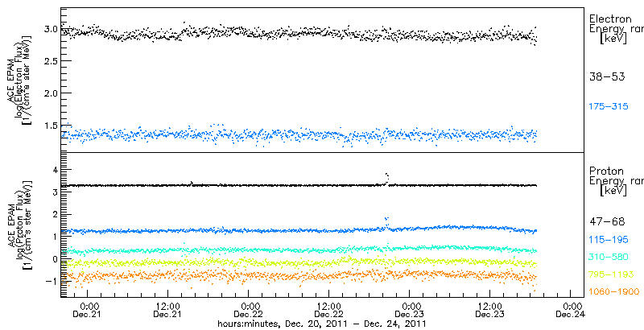Image resolution: width=644 pixels, height=330 pixels.
Task: Click the Electron Energy range legend heading
Action: pyautogui.click(x=616, y=29)
